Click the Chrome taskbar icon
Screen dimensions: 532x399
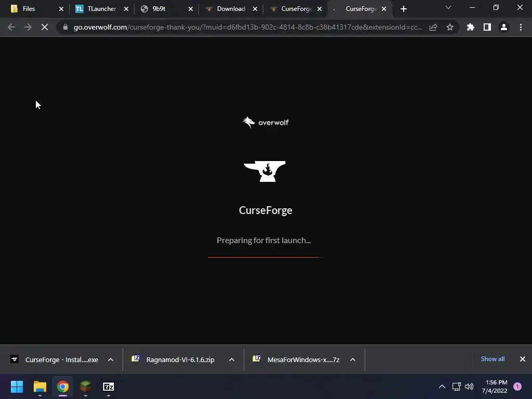(63, 387)
